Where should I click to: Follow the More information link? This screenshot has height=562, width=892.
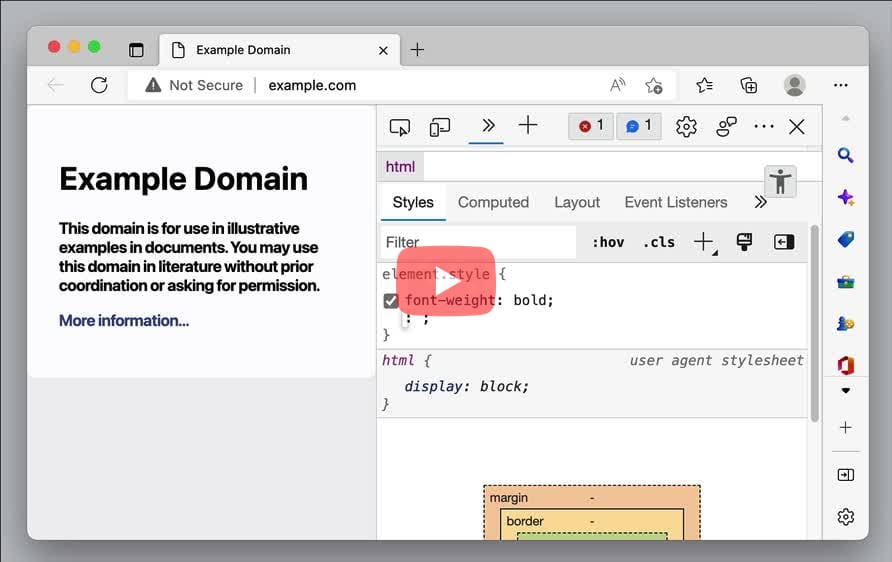click(124, 321)
